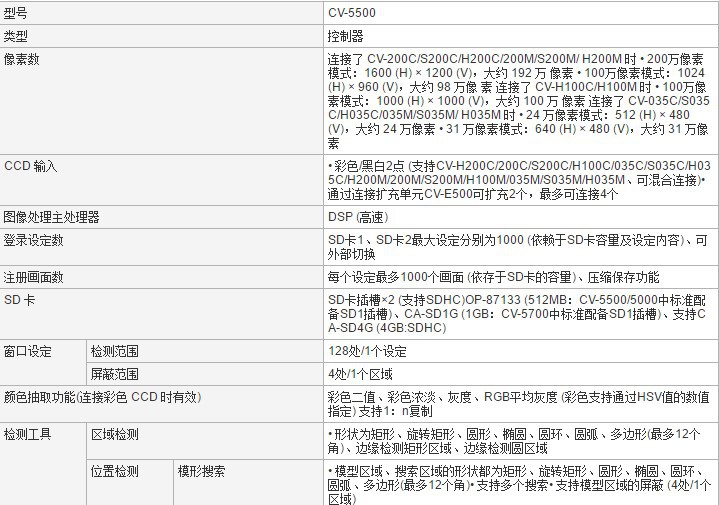Click the pixel count description starting 连接了 CV-200C
The height and width of the screenshot is (505, 719).
pos(519,101)
